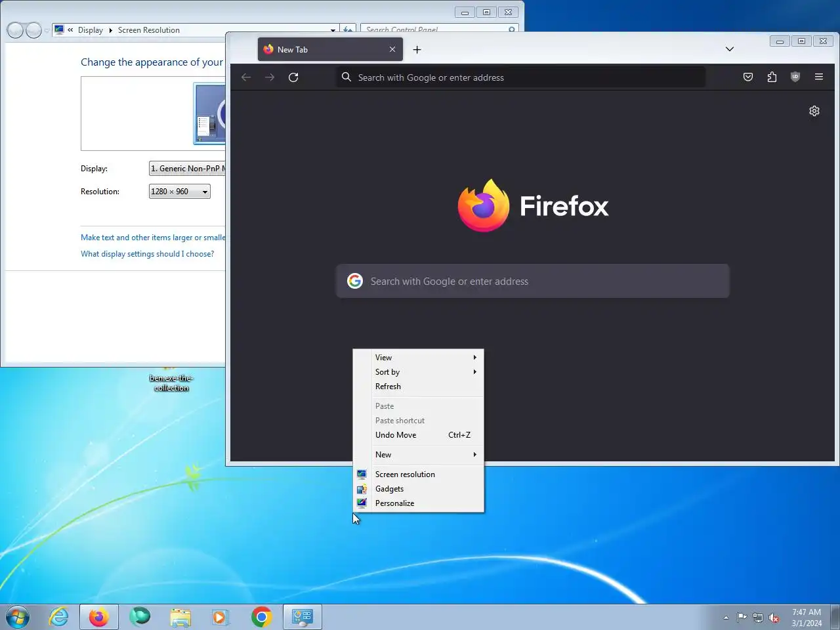Focus the Firefox address bar
The width and height of the screenshot is (840, 630).
tap(520, 77)
